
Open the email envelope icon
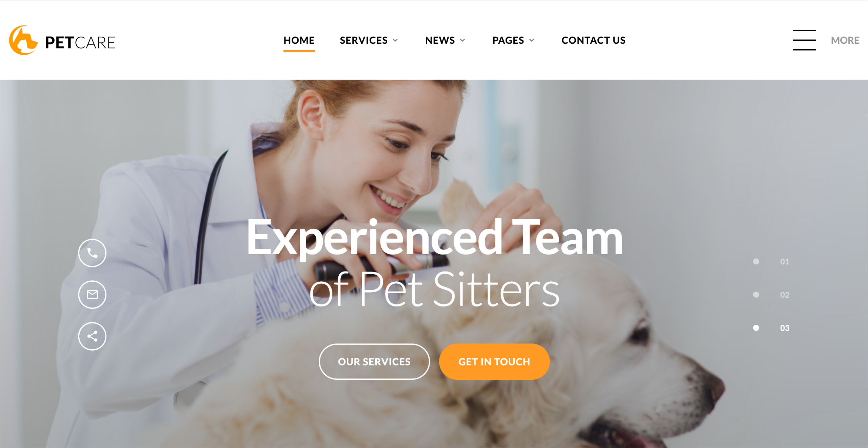(x=92, y=295)
